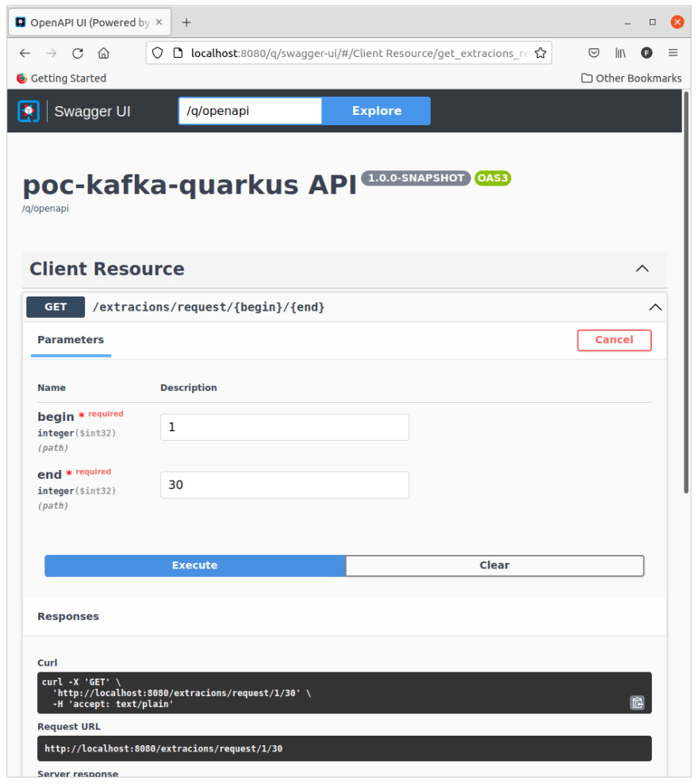Click the end parameter input field

pyautogui.click(x=284, y=485)
